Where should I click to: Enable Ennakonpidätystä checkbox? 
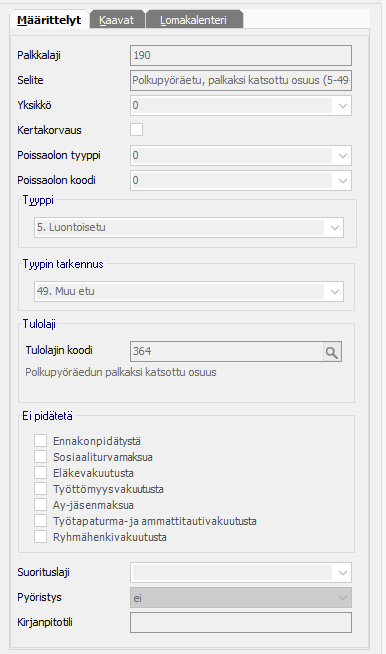pos(40,441)
